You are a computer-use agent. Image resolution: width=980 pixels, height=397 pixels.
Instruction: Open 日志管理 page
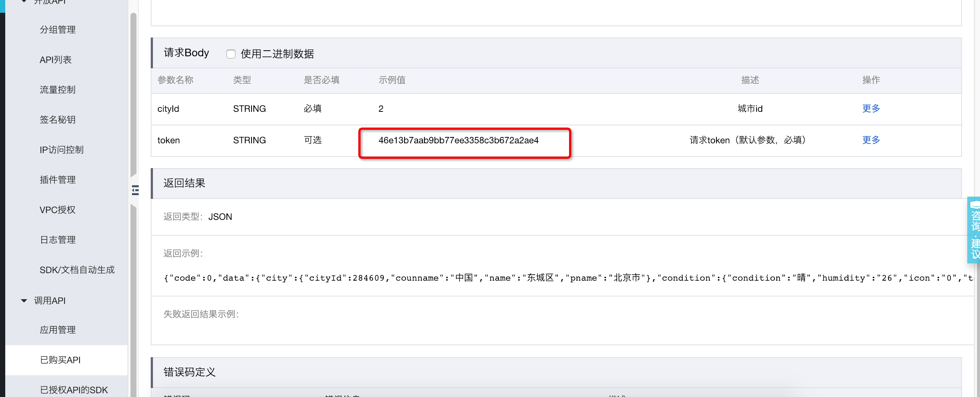click(57, 240)
